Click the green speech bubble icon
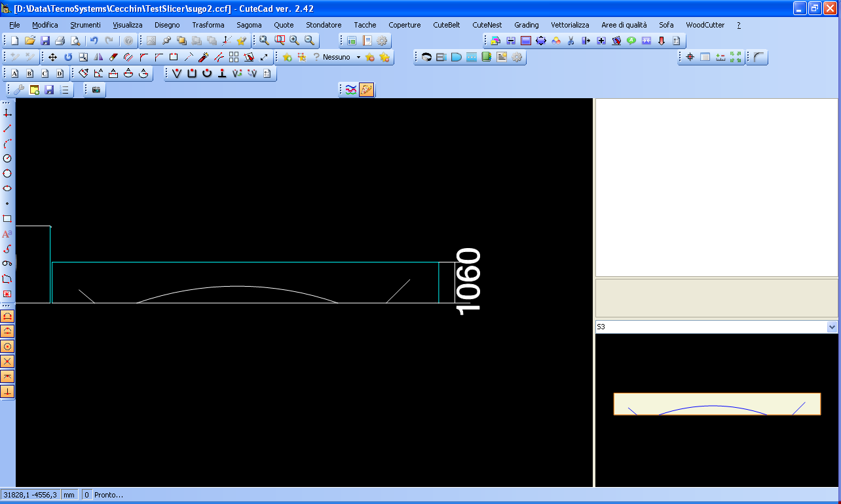The image size is (841, 504). point(631,41)
